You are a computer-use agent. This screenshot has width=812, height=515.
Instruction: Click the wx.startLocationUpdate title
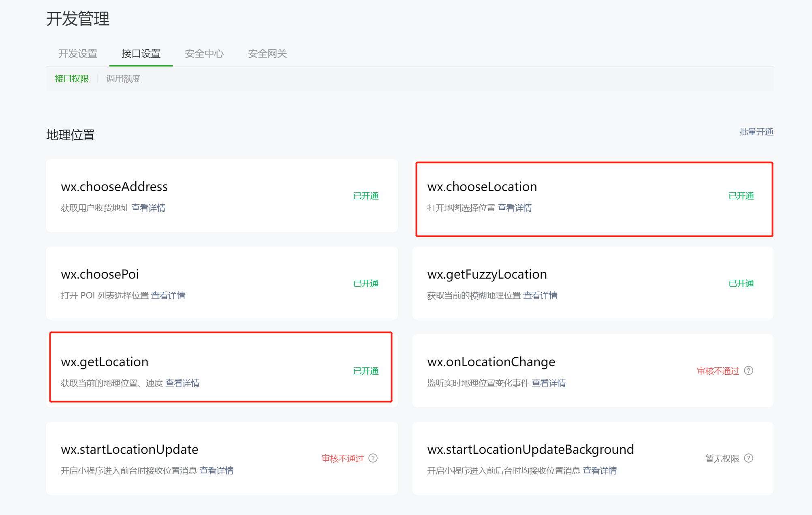click(130, 450)
